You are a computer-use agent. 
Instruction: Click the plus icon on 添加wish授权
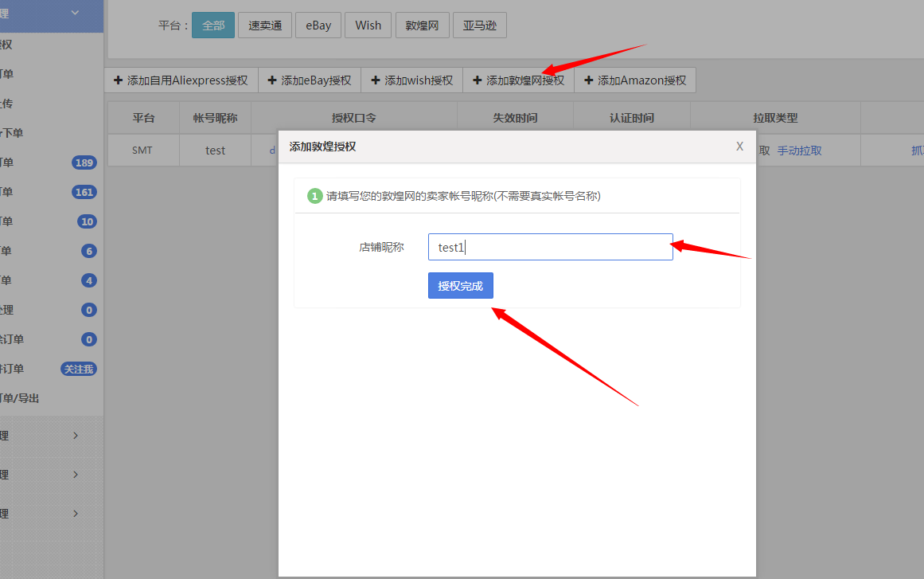(376, 80)
